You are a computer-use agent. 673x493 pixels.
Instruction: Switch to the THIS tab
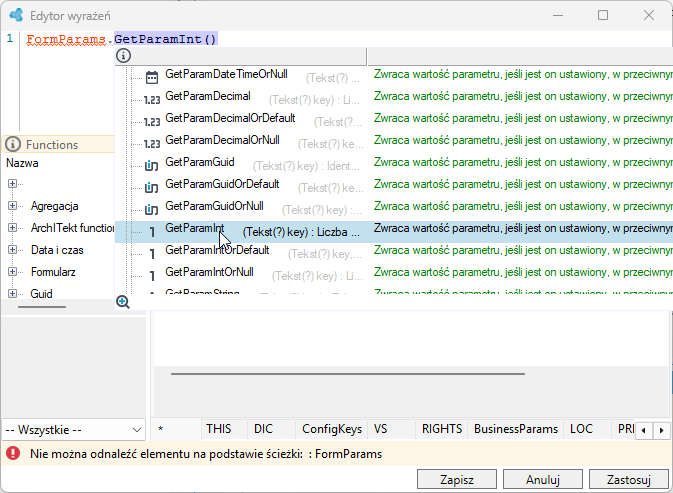(x=224, y=429)
